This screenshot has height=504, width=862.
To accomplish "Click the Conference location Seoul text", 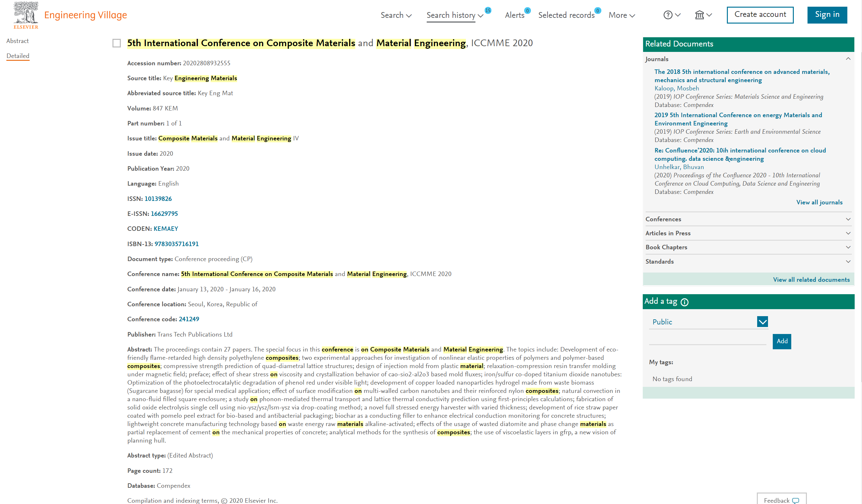I will (x=222, y=304).
